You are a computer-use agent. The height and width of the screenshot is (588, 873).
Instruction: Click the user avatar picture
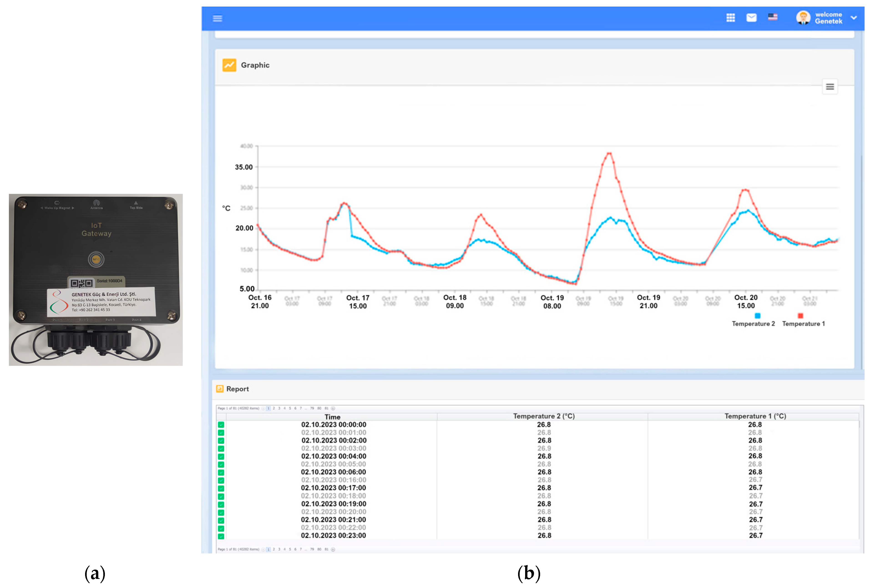click(803, 18)
